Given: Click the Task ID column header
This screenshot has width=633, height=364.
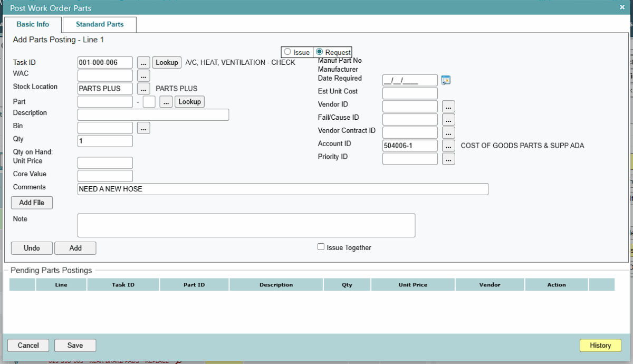Looking at the screenshot, I should pos(123,285).
